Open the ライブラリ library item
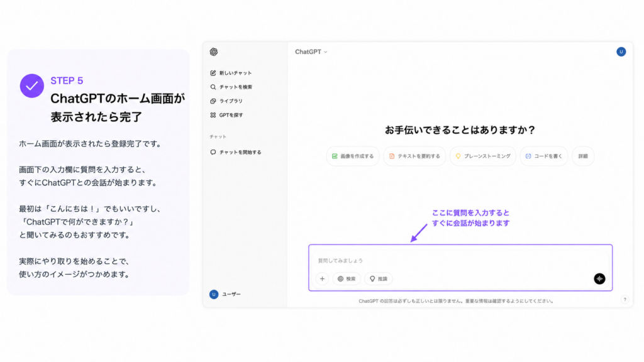This screenshot has width=644, height=362. tap(226, 101)
